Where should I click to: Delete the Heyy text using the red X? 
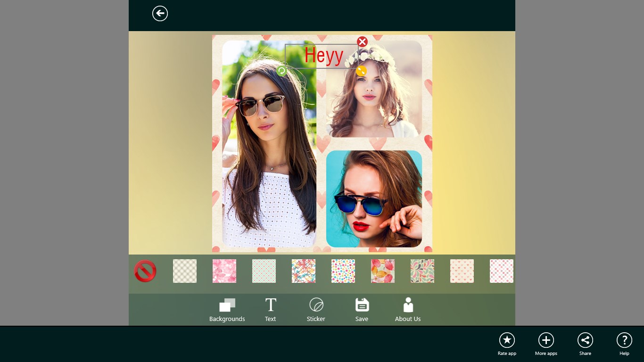(362, 41)
